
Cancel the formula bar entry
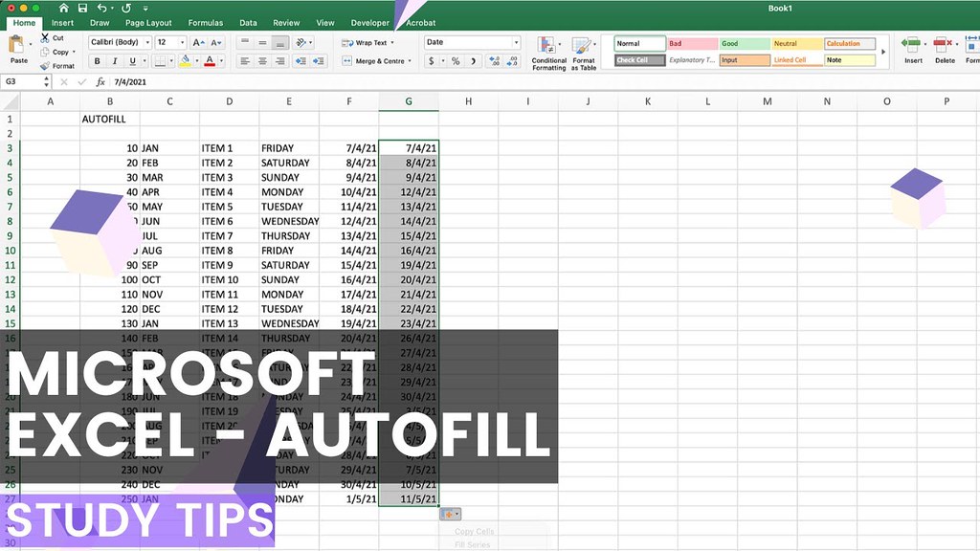(x=64, y=82)
